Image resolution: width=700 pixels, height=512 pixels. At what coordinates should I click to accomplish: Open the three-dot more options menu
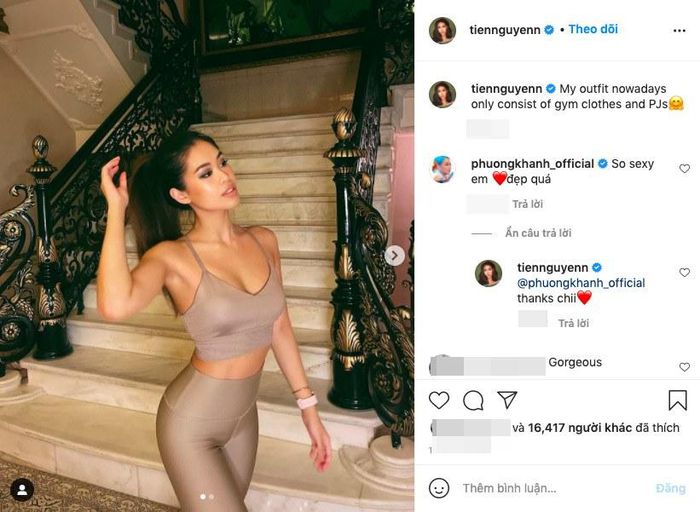(679, 30)
